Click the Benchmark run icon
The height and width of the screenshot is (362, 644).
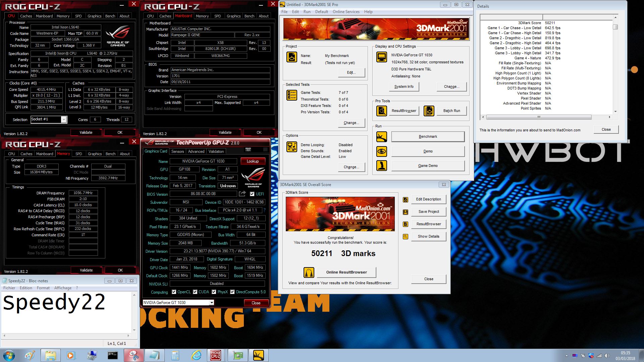point(381,136)
